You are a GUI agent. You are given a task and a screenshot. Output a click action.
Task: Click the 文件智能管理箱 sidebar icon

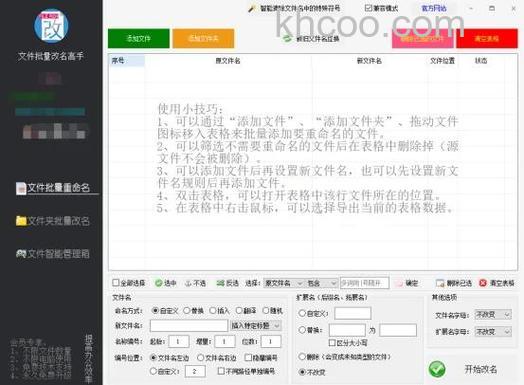[21, 254]
